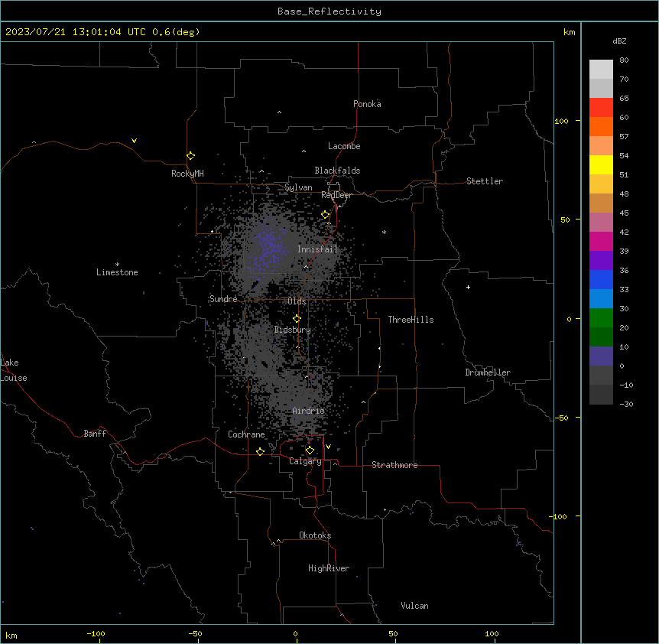Click the Blackfalds city label
The image size is (659, 644).
pos(337,171)
